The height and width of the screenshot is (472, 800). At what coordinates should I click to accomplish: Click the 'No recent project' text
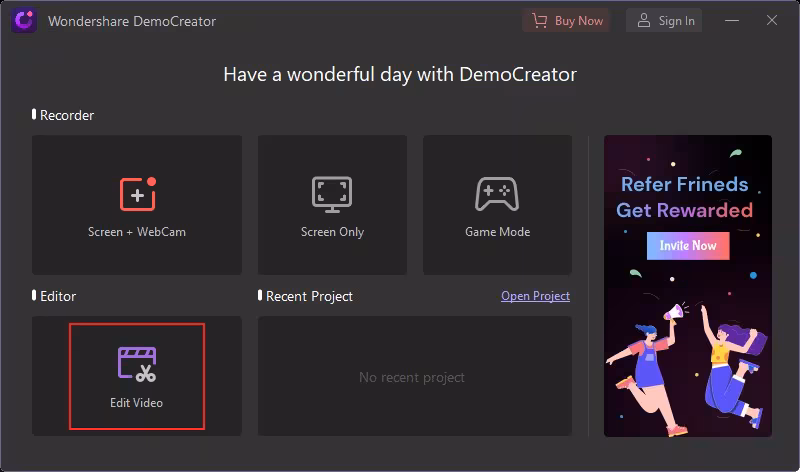tap(412, 378)
